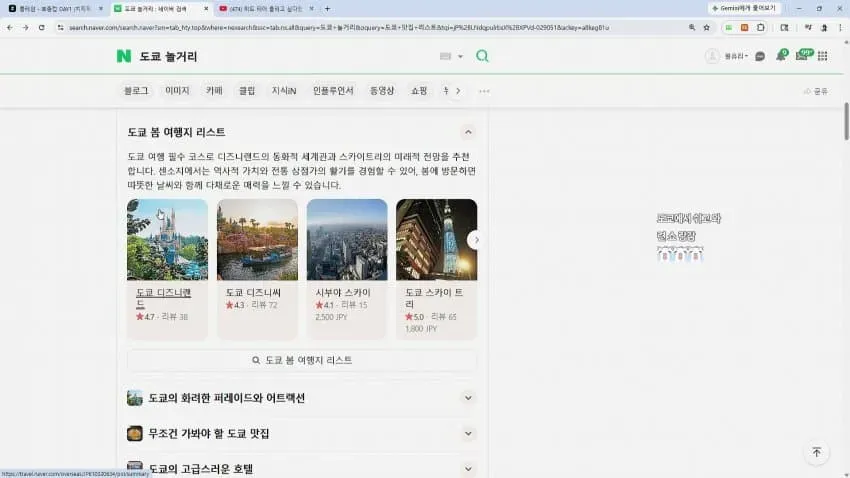Click the 도쿄 스카이 트리 title text
Viewport: 850px width, 478px height.
(x=434, y=298)
